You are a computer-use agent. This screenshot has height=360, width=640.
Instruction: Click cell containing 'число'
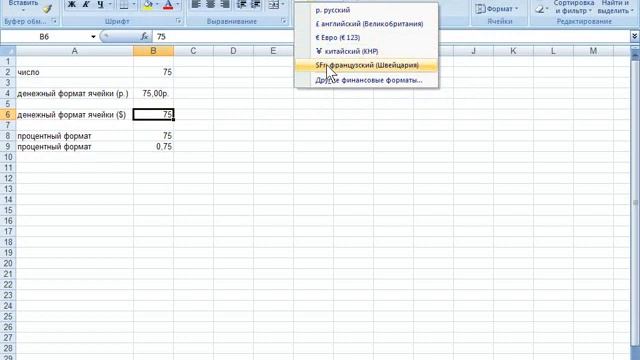pos(74,72)
